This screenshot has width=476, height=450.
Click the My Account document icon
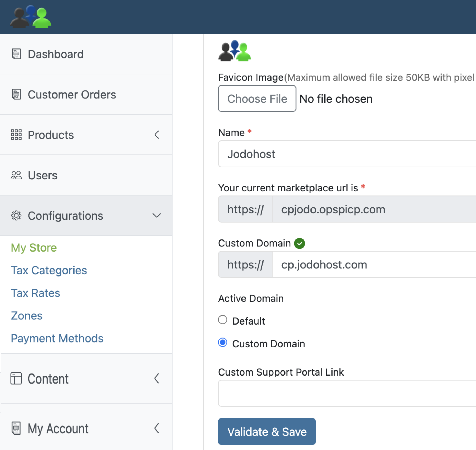(x=16, y=428)
